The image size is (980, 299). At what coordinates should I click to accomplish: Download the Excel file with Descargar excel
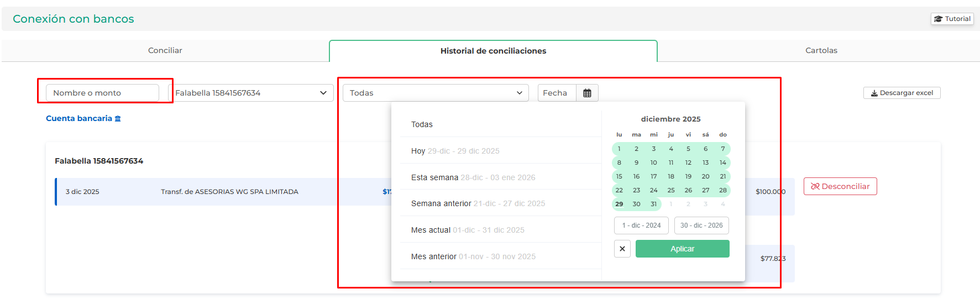902,93
